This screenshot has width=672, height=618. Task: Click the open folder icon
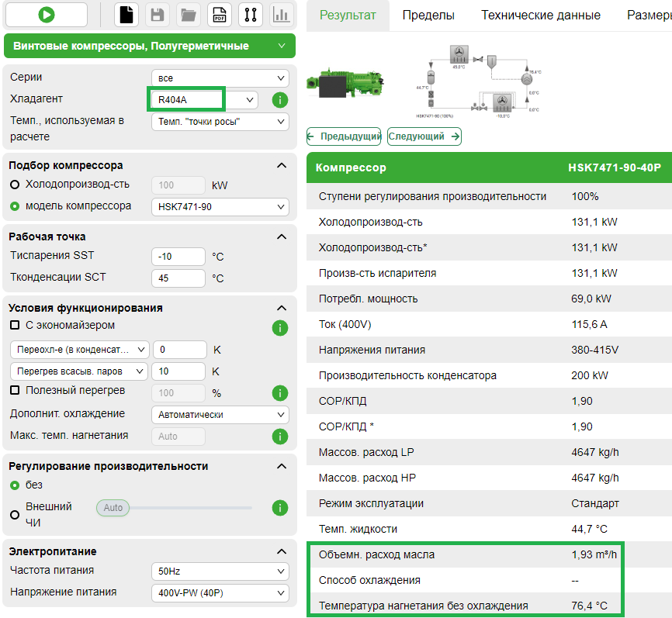point(188,15)
